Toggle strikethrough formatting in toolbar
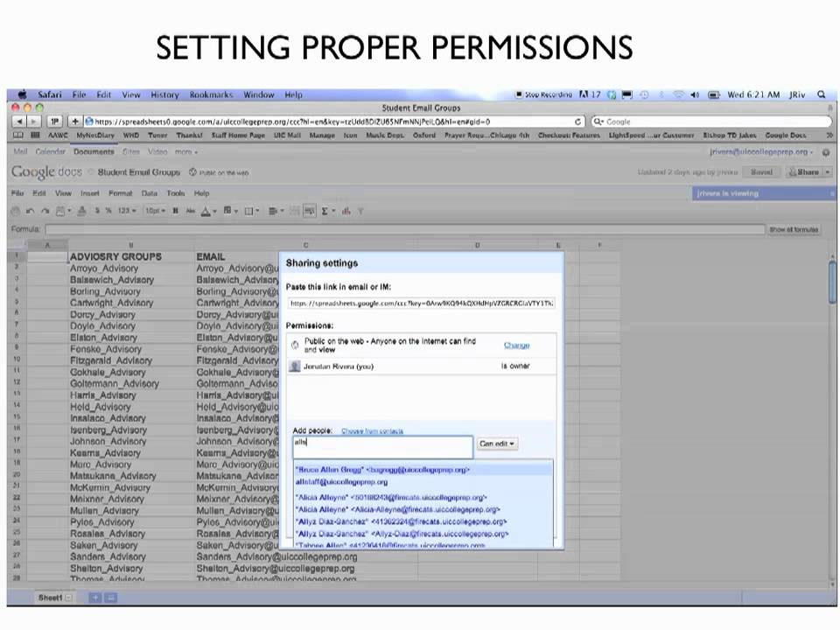Viewport: 840px width, 630px height. click(x=190, y=211)
